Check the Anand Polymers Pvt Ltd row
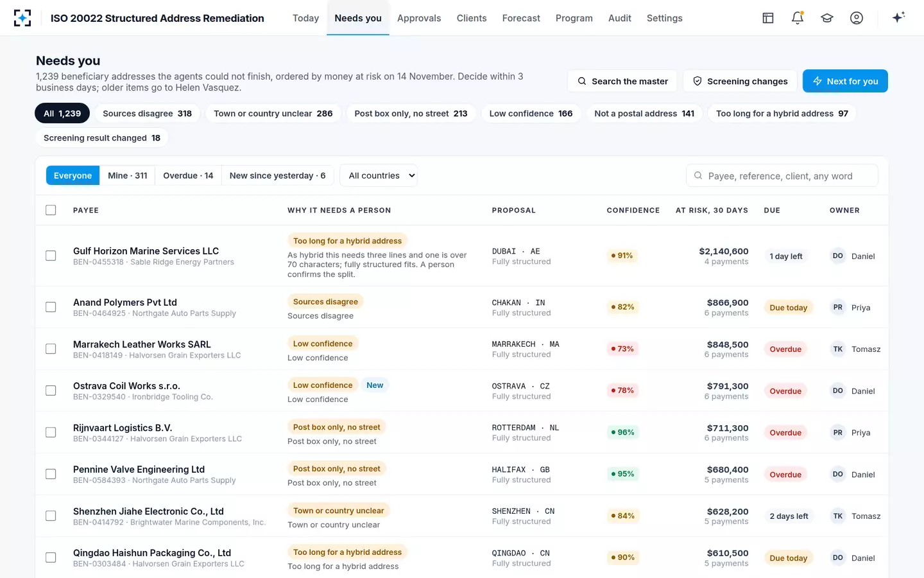 click(51, 307)
